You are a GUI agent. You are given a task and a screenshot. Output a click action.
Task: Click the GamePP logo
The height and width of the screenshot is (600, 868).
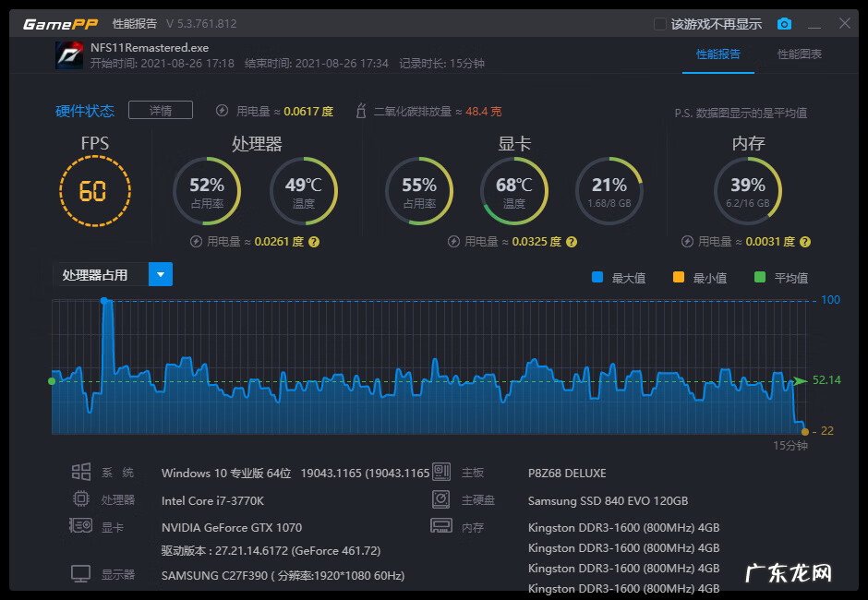click(x=60, y=24)
